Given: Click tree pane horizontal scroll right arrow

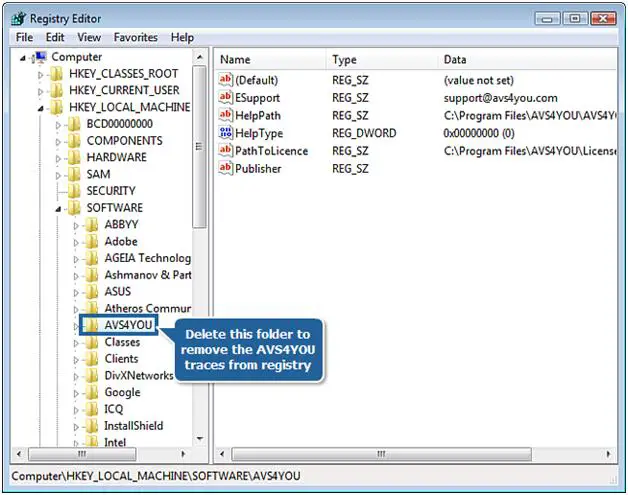Looking at the screenshot, I should point(183,454).
